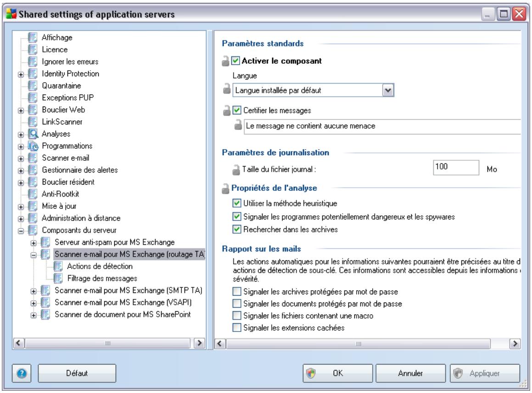Expand the Bouclier Web node
The image size is (532, 393).
(x=21, y=110)
